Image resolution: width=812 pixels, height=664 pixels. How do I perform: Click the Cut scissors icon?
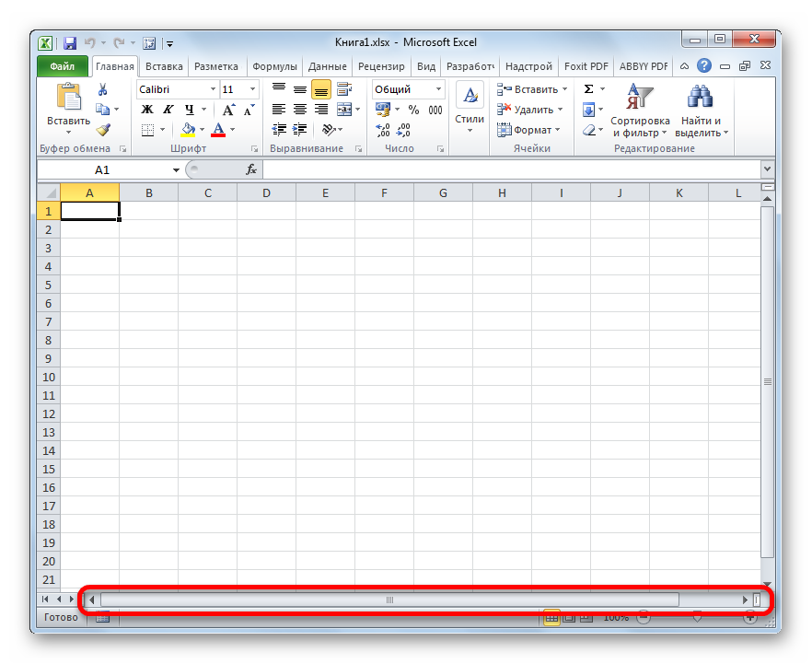click(103, 89)
